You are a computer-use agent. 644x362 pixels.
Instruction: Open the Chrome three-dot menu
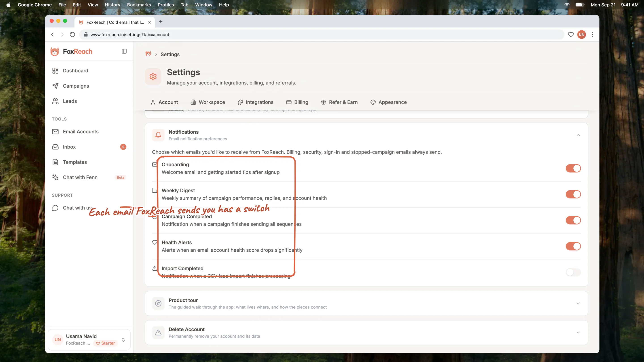pyautogui.click(x=592, y=34)
